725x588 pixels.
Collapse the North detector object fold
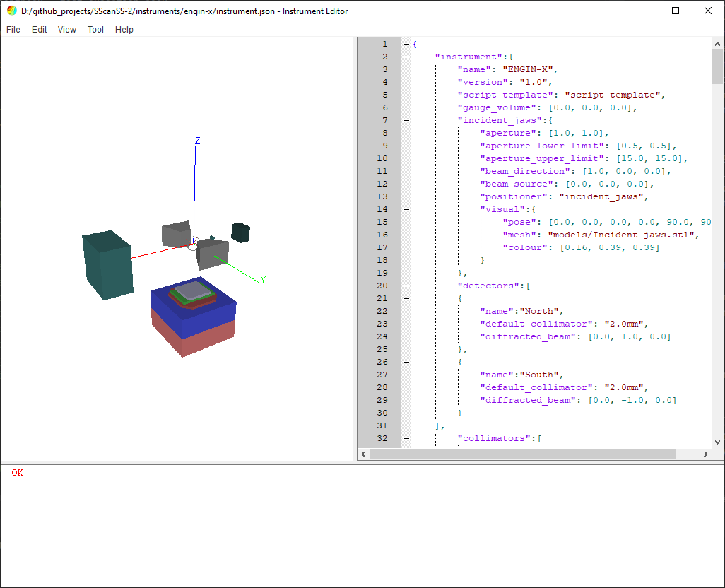point(405,298)
